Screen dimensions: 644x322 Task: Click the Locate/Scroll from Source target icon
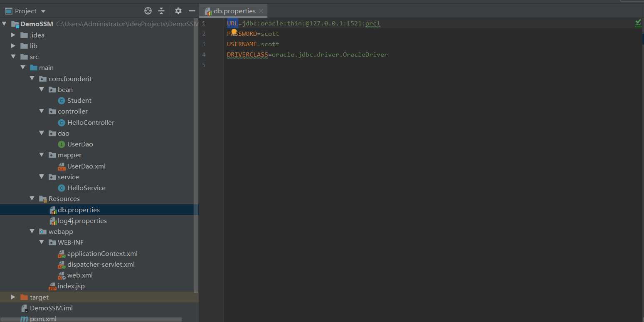148,11
